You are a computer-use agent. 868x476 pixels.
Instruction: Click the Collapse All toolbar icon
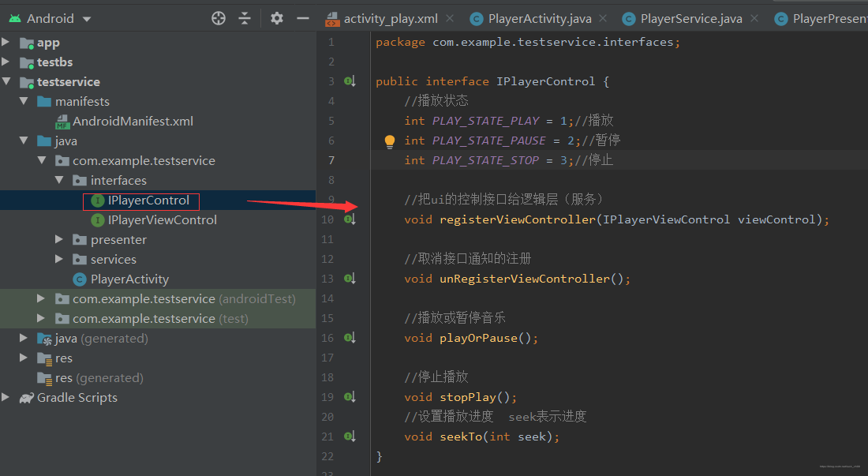(x=245, y=18)
